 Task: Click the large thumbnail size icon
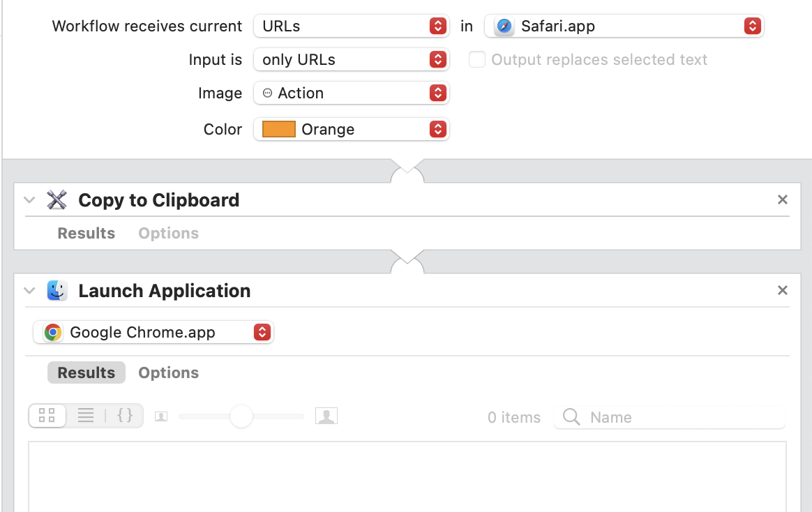pyautogui.click(x=326, y=416)
